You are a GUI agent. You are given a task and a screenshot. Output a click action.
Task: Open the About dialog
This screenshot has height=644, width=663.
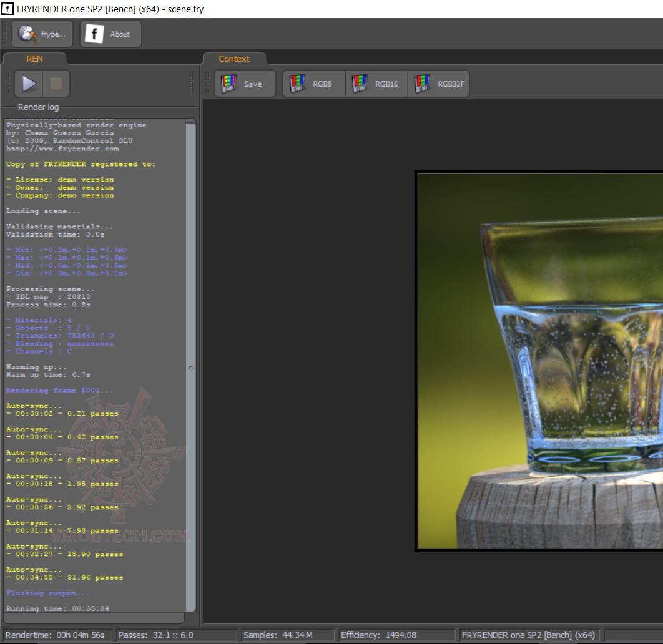tap(110, 34)
